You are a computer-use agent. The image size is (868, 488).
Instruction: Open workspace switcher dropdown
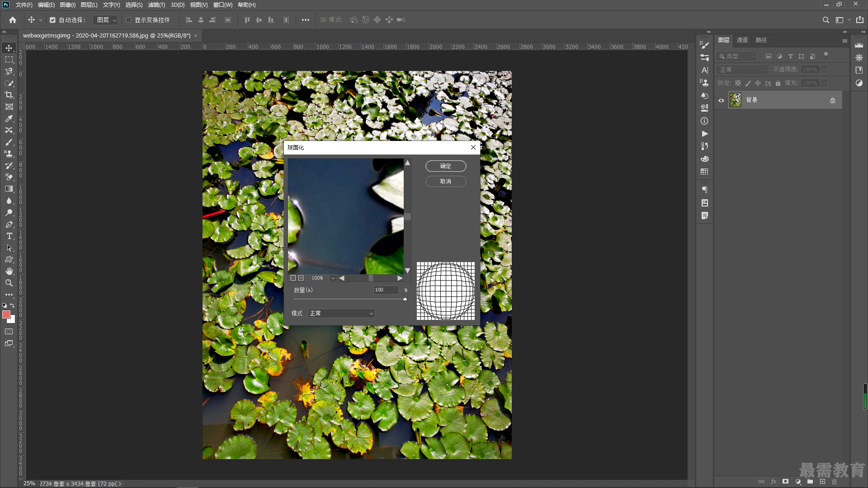(x=843, y=20)
